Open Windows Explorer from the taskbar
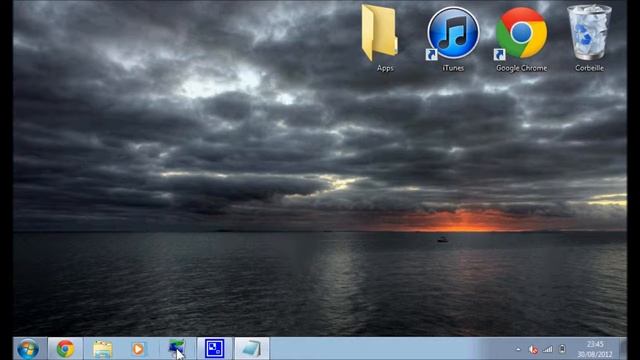640x360 pixels. pos(102,349)
